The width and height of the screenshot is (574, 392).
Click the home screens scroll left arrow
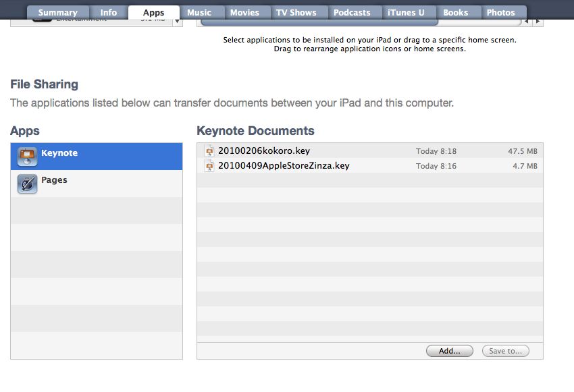click(526, 22)
